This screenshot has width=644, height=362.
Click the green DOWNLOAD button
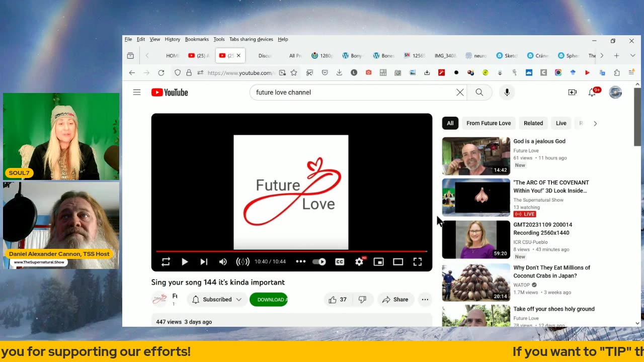(269, 300)
